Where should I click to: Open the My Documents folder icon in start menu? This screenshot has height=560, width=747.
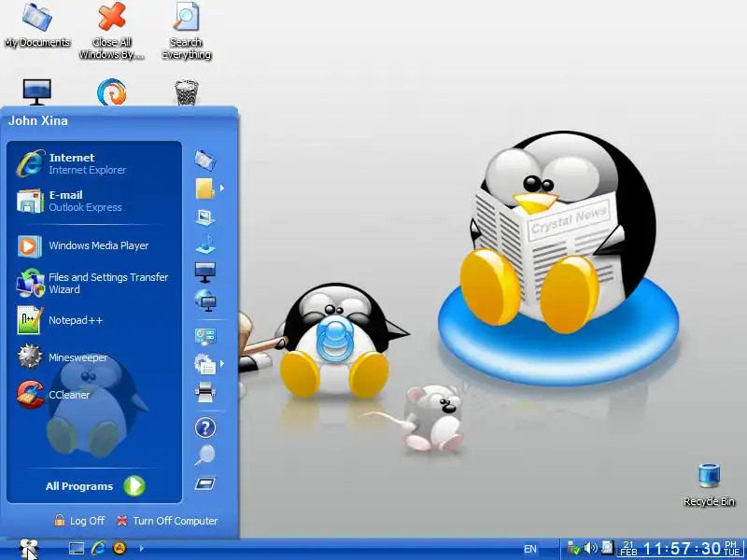[x=205, y=160]
